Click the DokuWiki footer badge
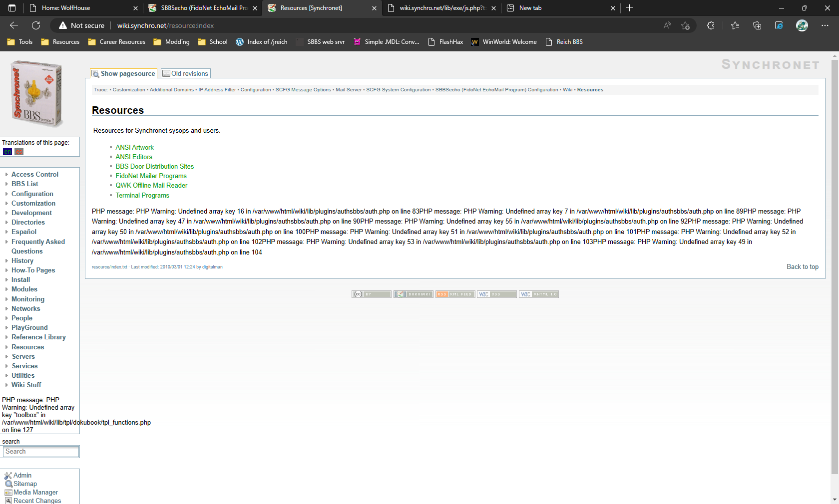 (x=413, y=294)
